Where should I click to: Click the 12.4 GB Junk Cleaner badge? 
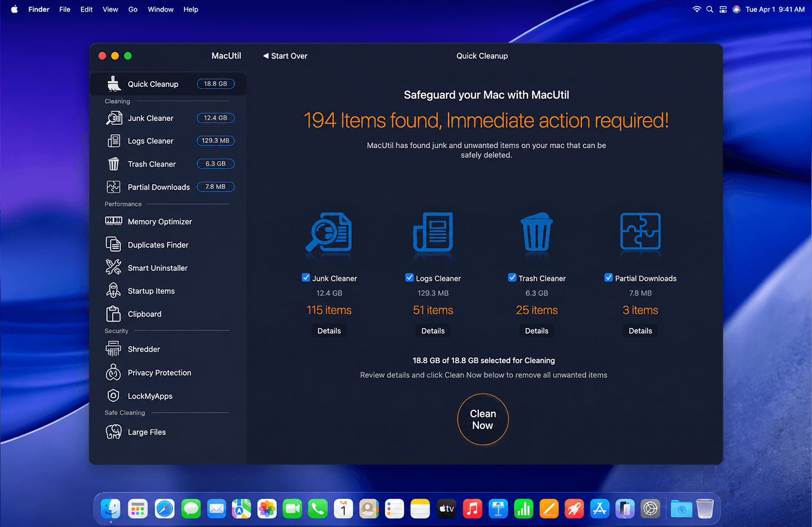tap(216, 118)
